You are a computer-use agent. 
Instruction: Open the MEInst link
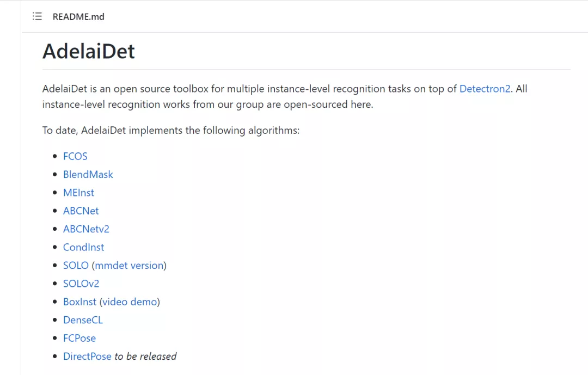tap(78, 193)
